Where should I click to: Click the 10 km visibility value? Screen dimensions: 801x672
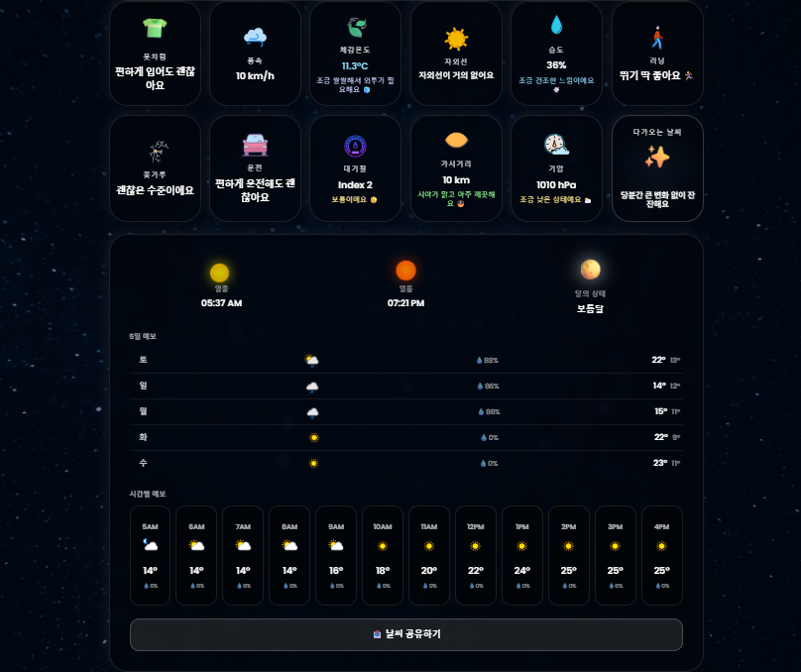[x=456, y=179]
